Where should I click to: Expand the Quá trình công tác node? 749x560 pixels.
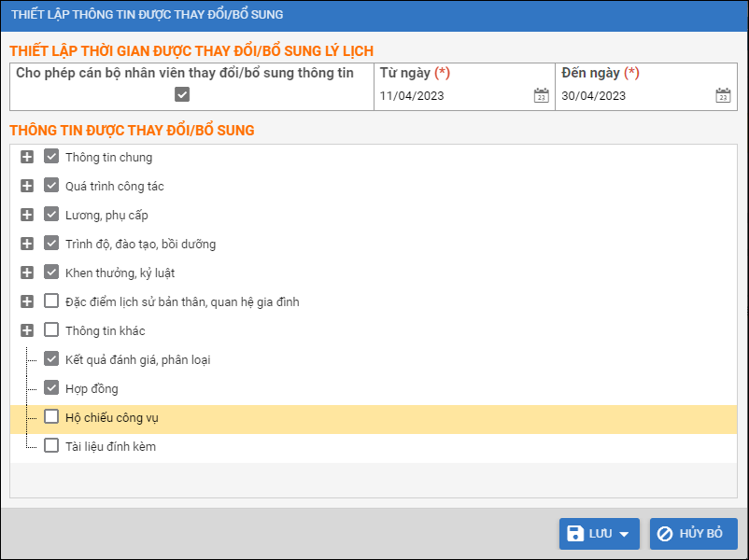[x=27, y=187]
